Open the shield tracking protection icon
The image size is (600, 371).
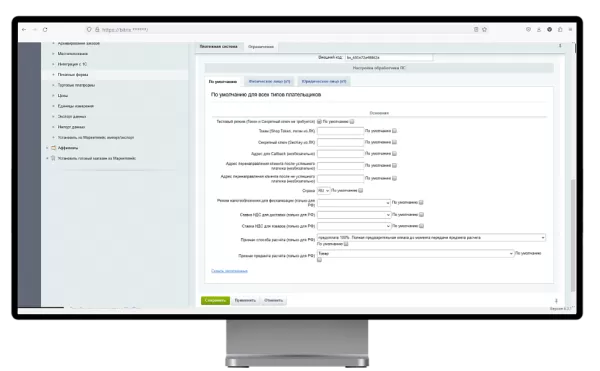point(89,29)
